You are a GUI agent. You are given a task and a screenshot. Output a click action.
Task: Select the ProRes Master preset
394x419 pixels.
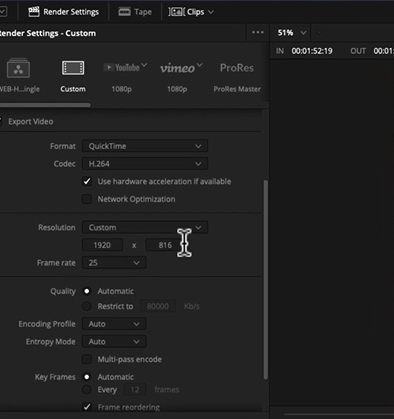pos(237,76)
